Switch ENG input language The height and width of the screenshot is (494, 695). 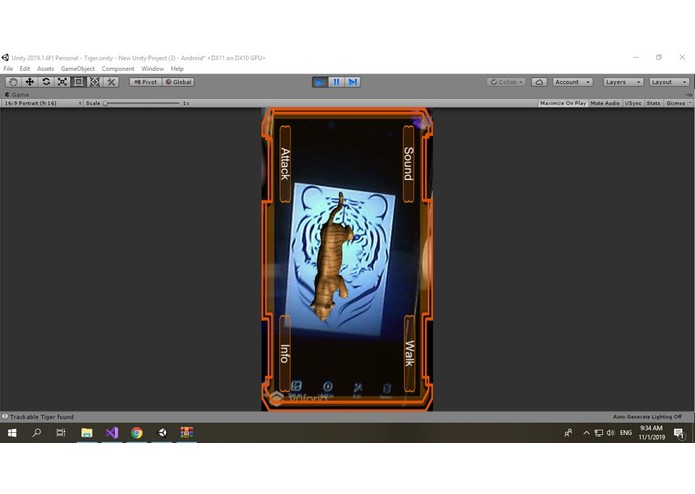click(x=626, y=433)
